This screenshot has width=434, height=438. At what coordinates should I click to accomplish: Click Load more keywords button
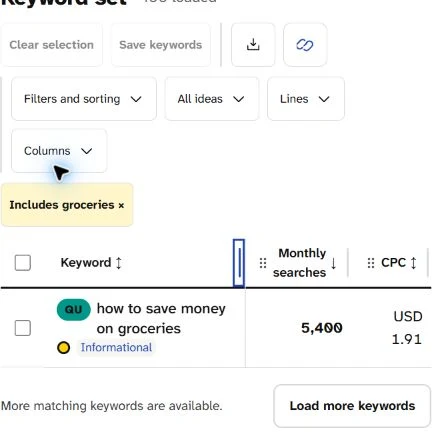(x=352, y=406)
